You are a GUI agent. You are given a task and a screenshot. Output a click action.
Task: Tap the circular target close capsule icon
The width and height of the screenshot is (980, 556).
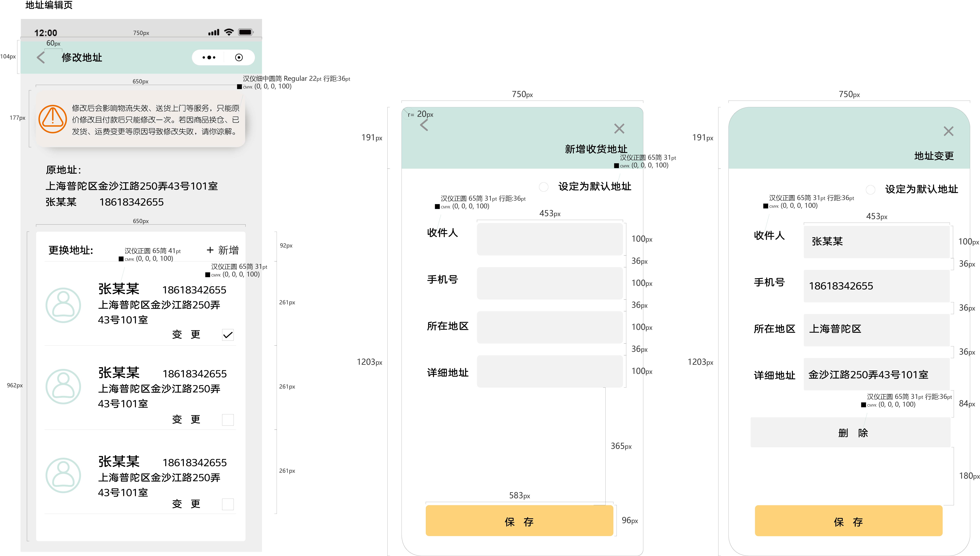(x=239, y=58)
